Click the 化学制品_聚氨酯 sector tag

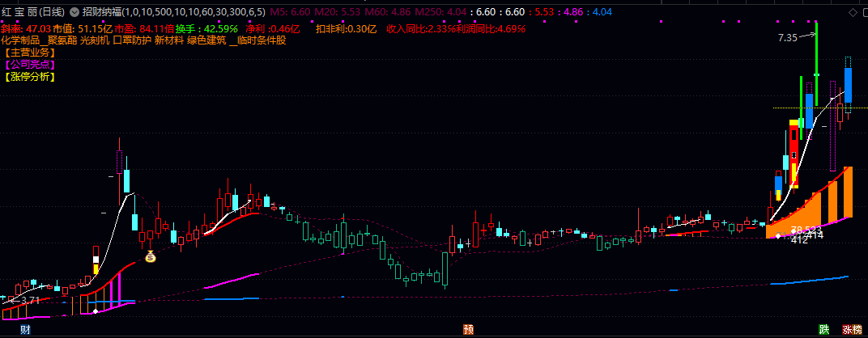click(40, 40)
